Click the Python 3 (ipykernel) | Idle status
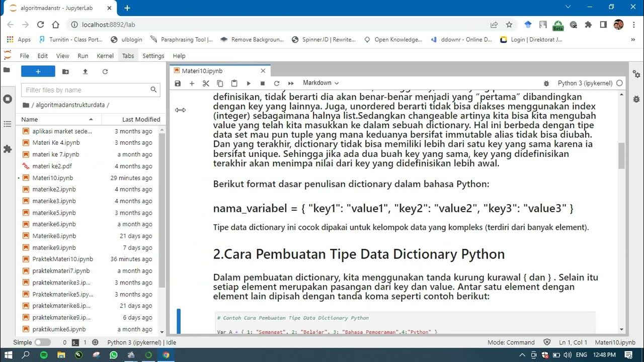644x362 pixels. (141, 342)
